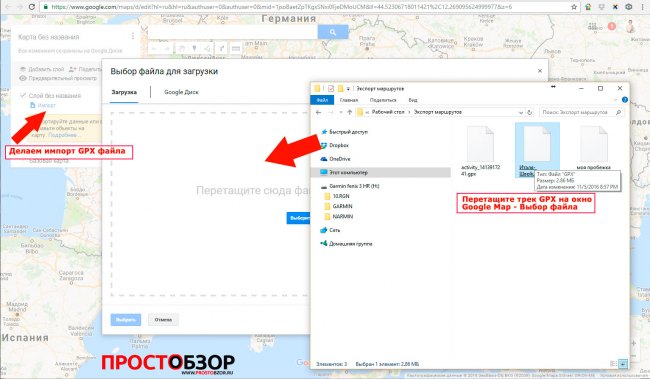Open the 'Главная' ribbon tab
The height and width of the screenshot is (379, 650).
pos(349,100)
